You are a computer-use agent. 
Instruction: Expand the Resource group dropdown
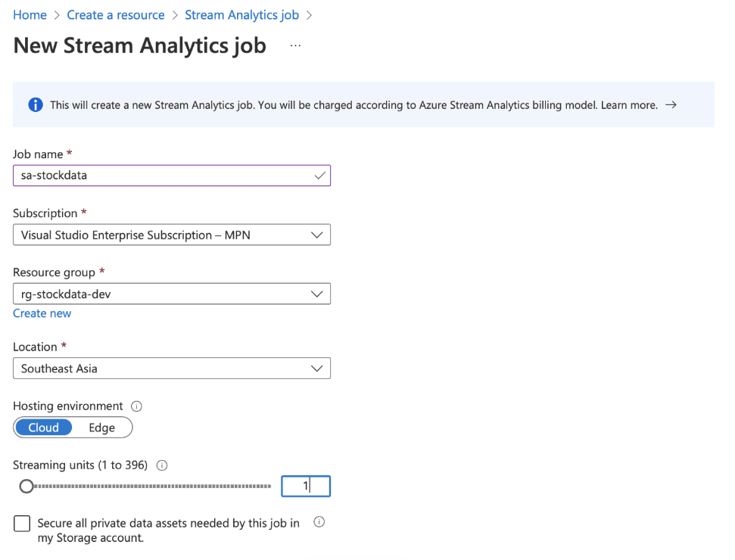(172, 294)
